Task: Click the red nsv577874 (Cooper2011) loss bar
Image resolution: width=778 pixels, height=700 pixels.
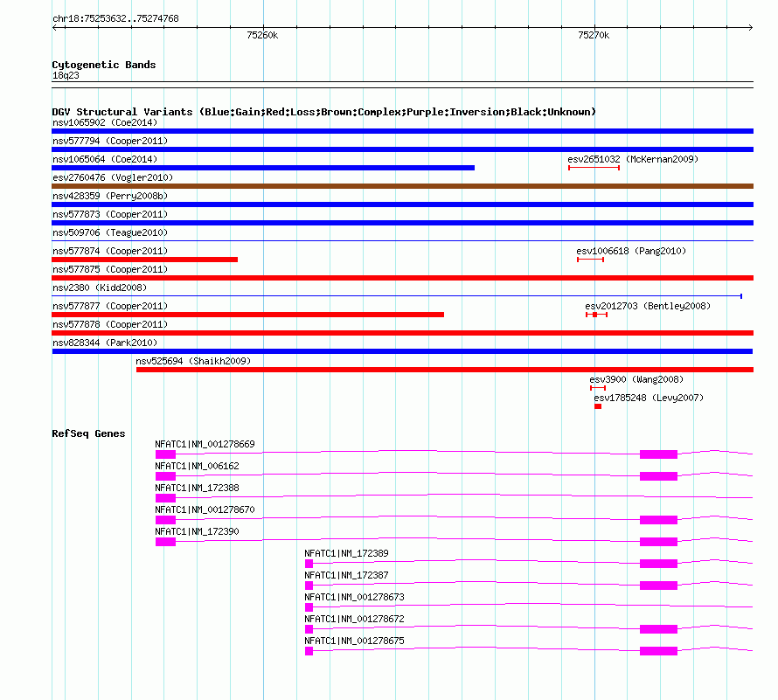Action: (144, 260)
